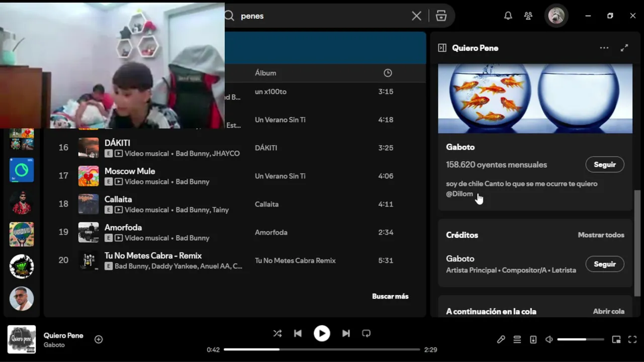Screen dimensions: 644x362
Task: Click the video icon on Callaita row
Action: click(119, 210)
